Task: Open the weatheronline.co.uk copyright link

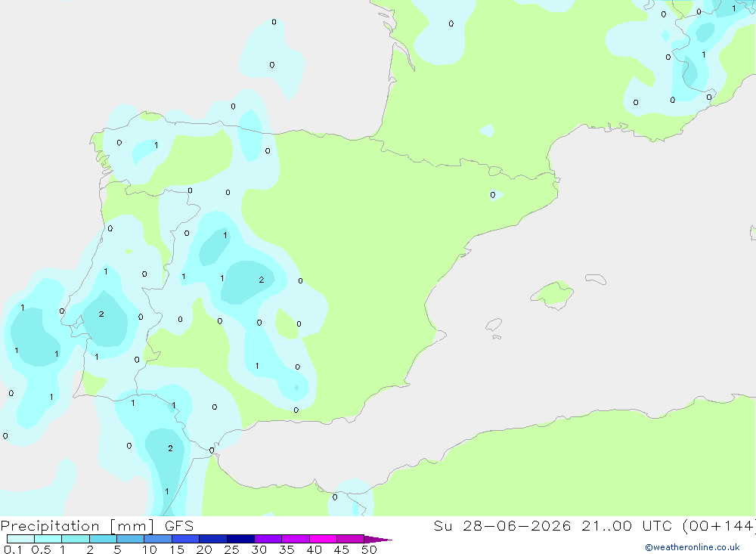Action: tap(692, 547)
